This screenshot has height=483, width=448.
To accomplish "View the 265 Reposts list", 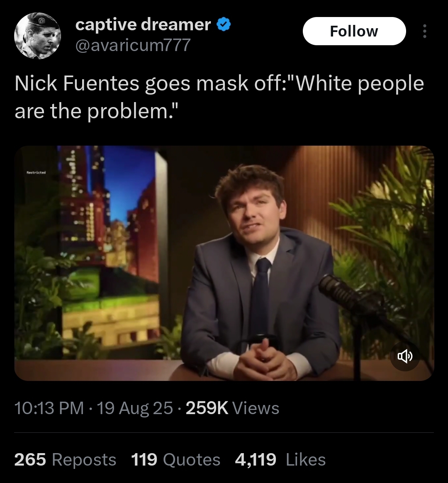I will tap(65, 460).
